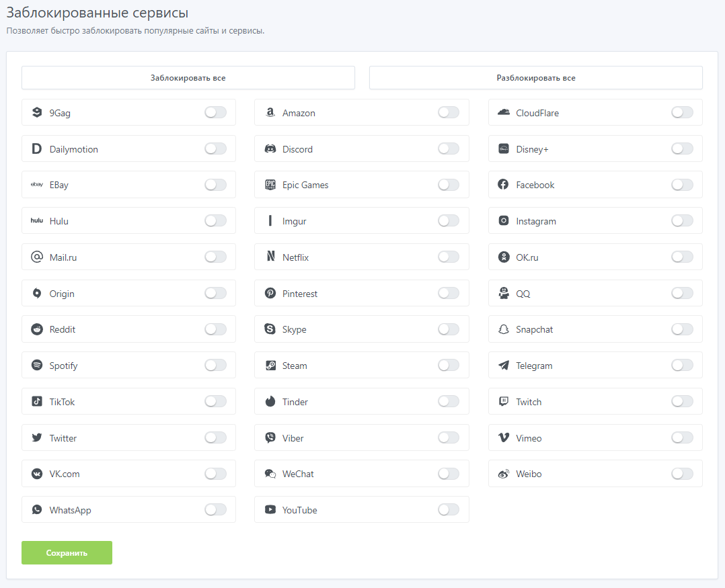This screenshot has width=725, height=588.
Task: Click the Telegram paper plane icon
Action: (504, 366)
